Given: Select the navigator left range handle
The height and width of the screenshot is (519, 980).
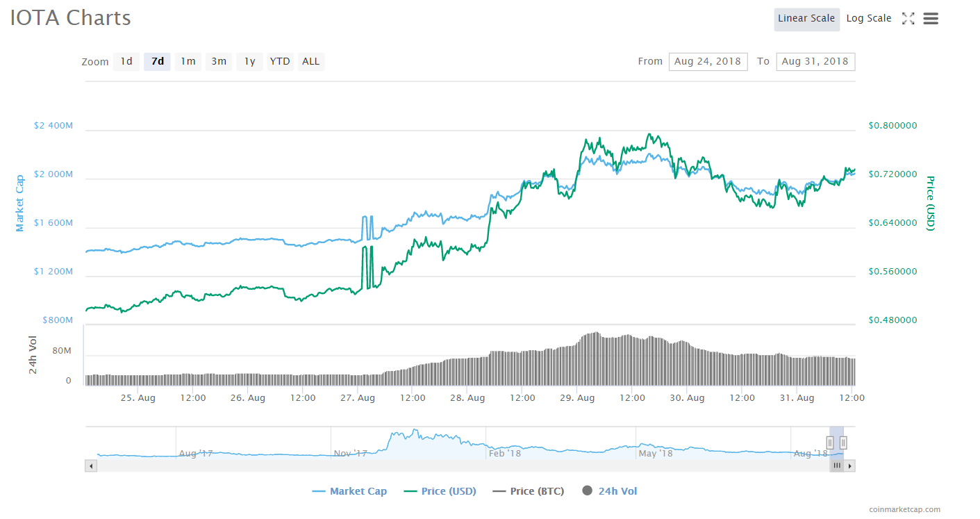Looking at the screenshot, I should click(830, 443).
